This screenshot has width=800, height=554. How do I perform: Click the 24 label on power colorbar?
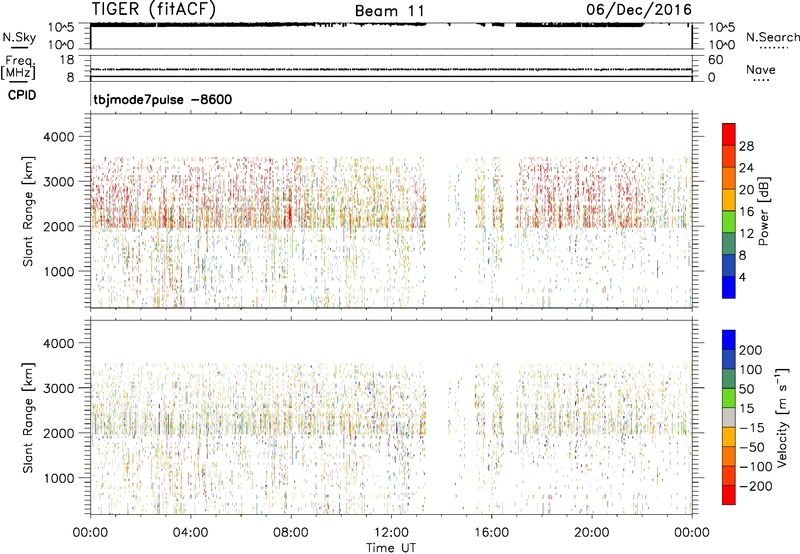[746, 168]
